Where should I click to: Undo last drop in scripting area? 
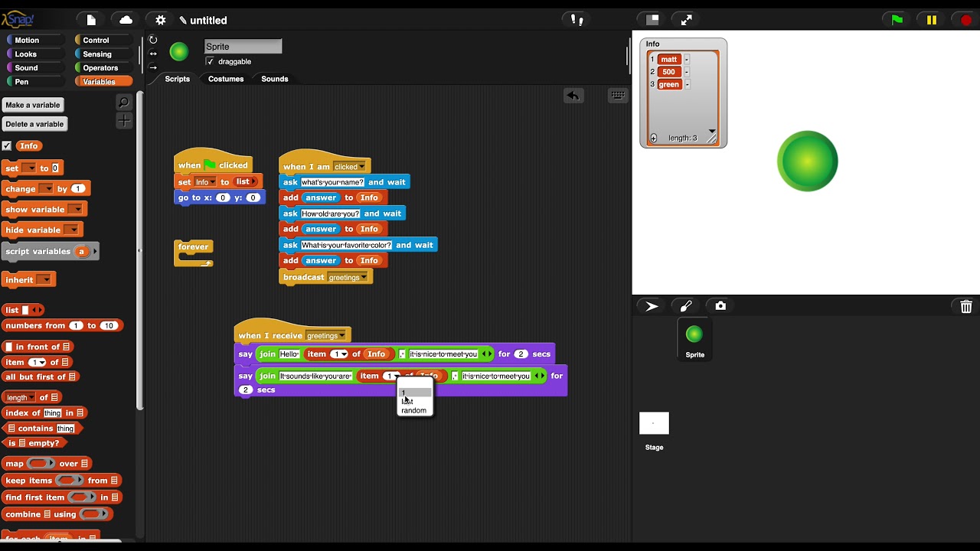[573, 96]
